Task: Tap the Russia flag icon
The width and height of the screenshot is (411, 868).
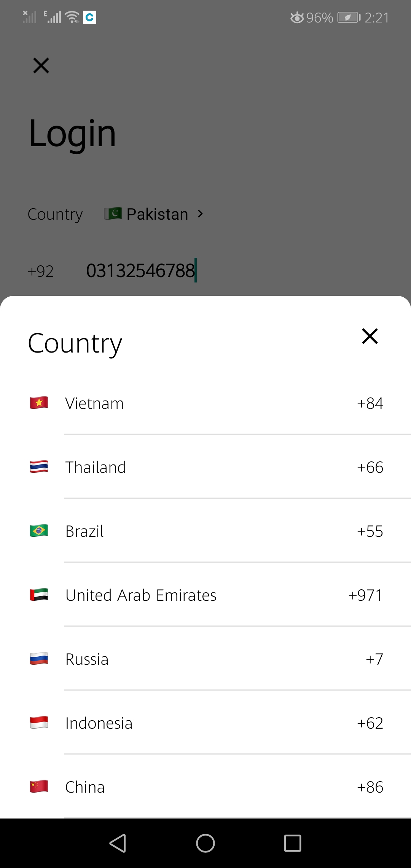Action: tap(39, 659)
